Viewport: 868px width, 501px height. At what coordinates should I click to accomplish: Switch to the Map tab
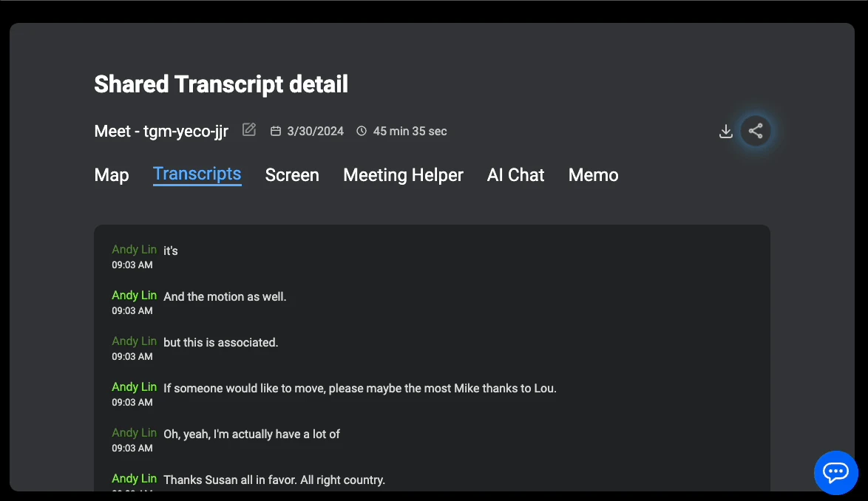112,175
